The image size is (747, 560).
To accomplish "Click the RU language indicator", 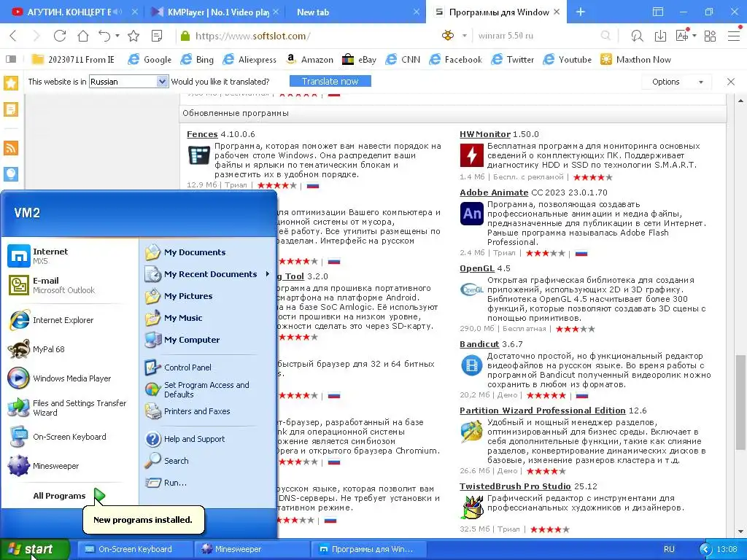I will click(669, 549).
